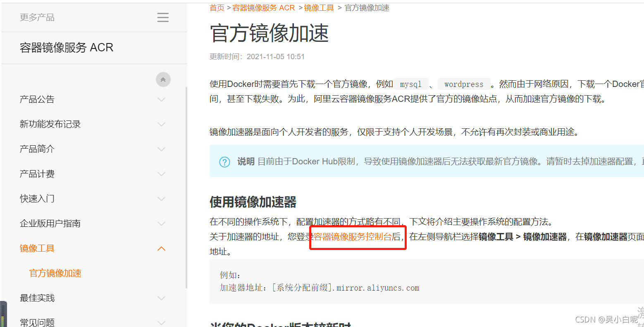Expand the 产品公告 section chevron

[162, 99]
